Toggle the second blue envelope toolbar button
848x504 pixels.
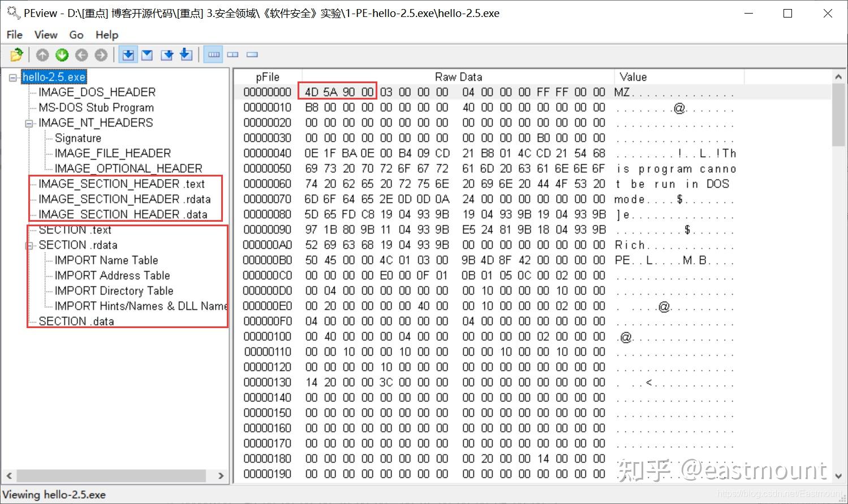pos(147,54)
